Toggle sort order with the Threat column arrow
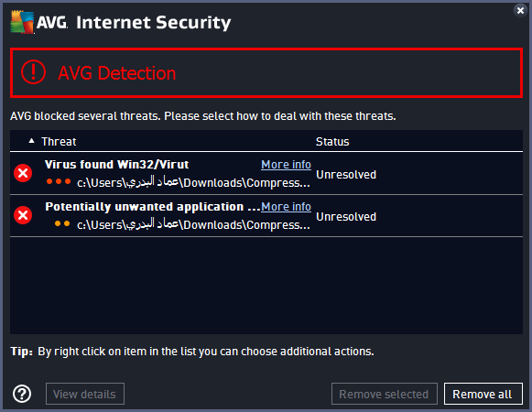The height and width of the screenshot is (412, 532). click(x=31, y=141)
